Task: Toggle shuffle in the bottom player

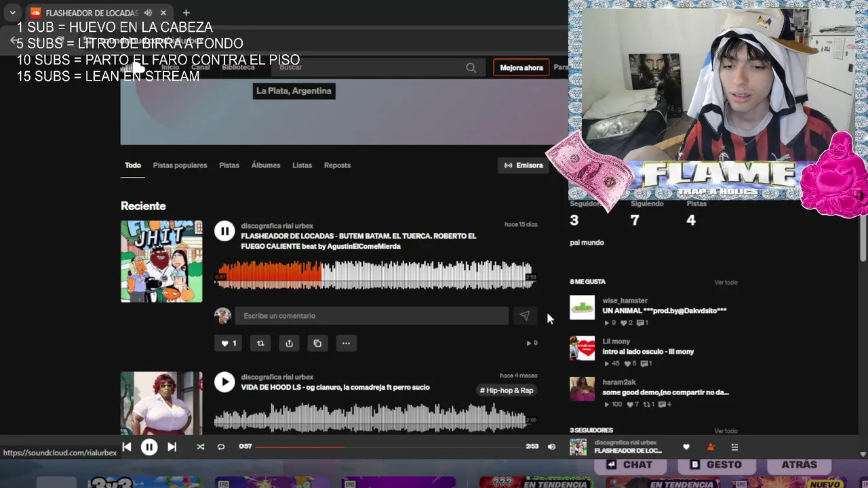Action: (x=200, y=447)
